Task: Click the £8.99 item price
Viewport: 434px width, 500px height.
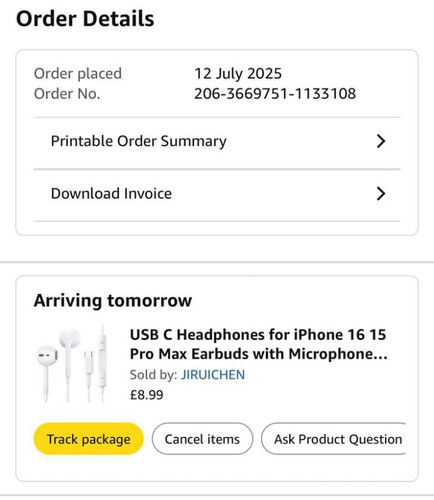Action: (146, 395)
